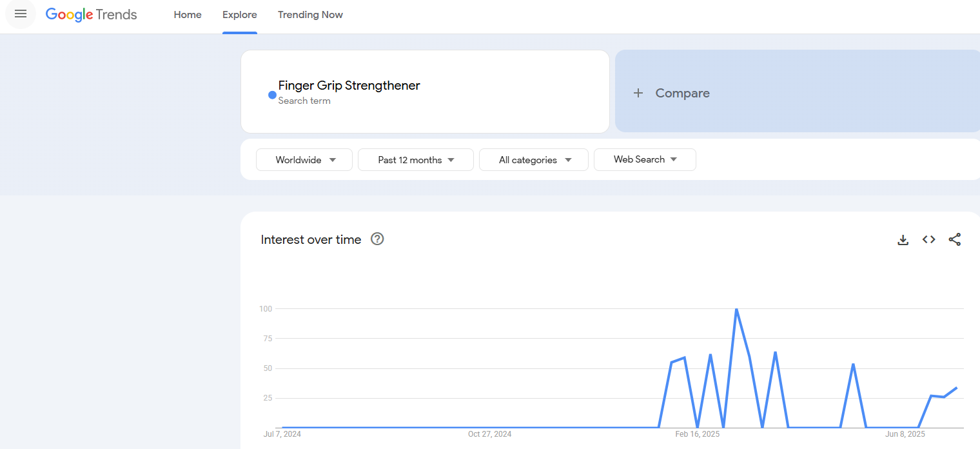Click the Jun 8, 2025 axis label
This screenshot has height=449, width=980.
[905, 434]
